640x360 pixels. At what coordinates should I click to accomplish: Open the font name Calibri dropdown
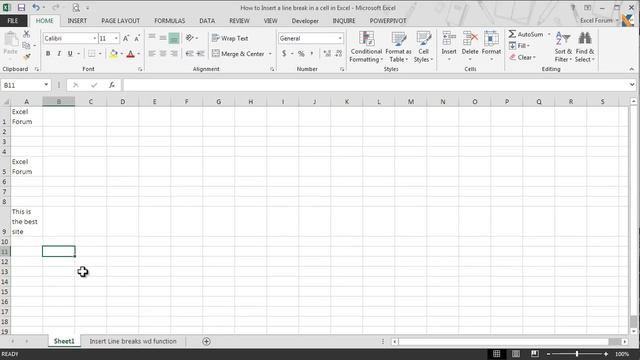pyautogui.click(x=95, y=38)
